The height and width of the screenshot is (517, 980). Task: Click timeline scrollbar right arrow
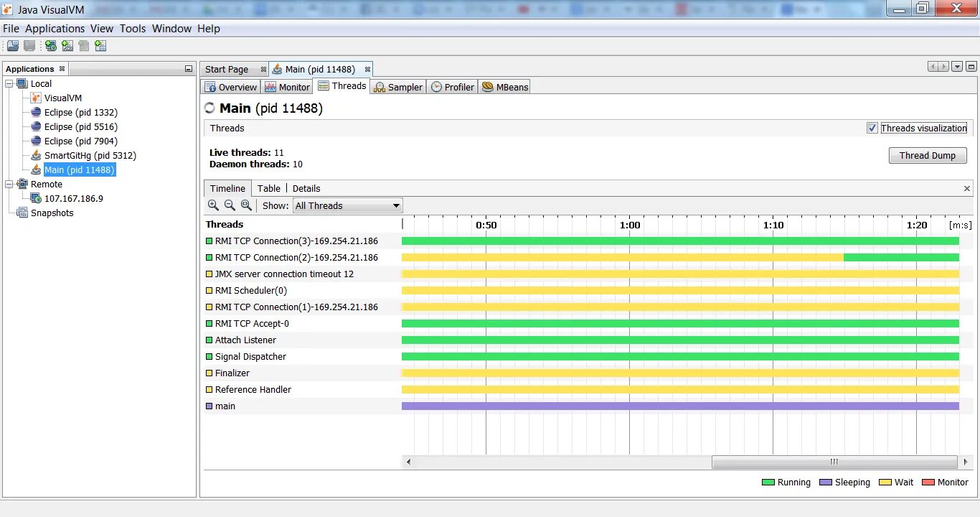pyautogui.click(x=965, y=462)
